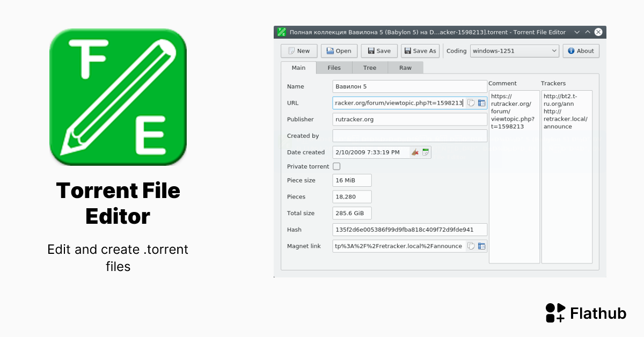The image size is (644, 337).
Task: Copy the URL to clipboard
Action: click(x=471, y=102)
